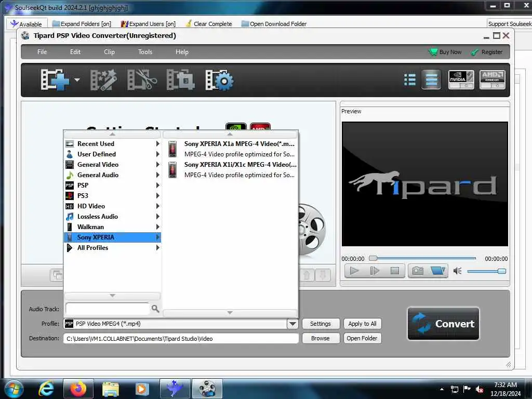Click the preview volume slider
Viewport: 532px width, 399px height.
point(486,271)
